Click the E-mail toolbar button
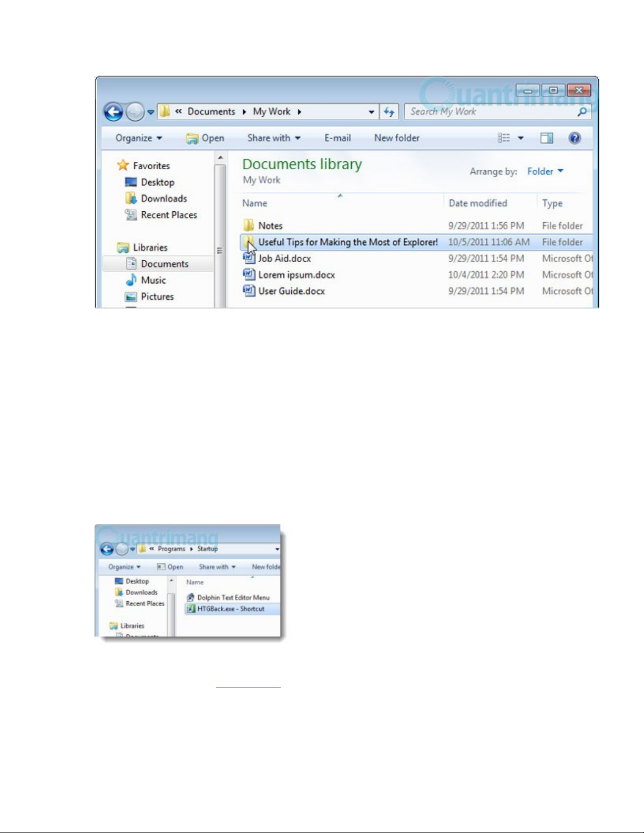The image size is (644, 833). point(338,138)
